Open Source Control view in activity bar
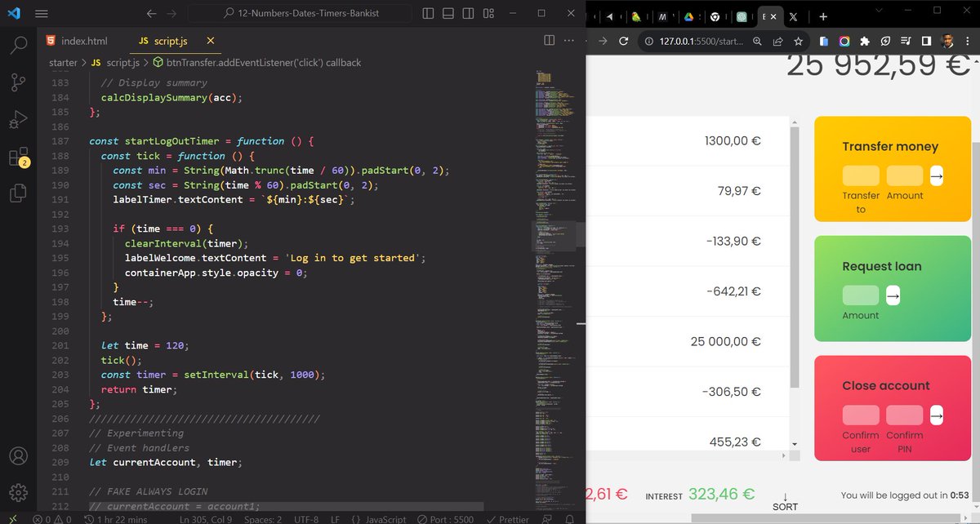Viewport: 980px width, 524px height. (18, 82)
